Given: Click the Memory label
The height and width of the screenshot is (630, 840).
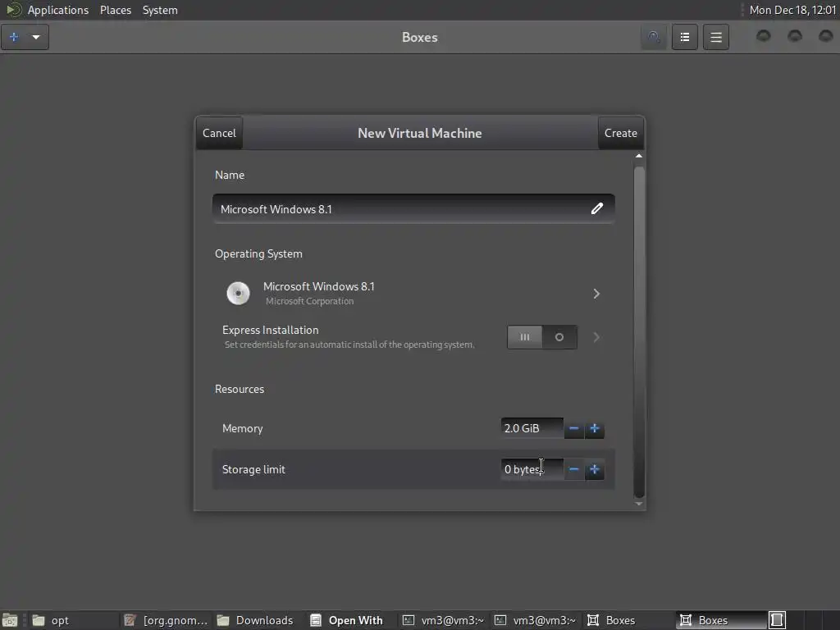Looking at the screenshot, I should coord(242,428).
